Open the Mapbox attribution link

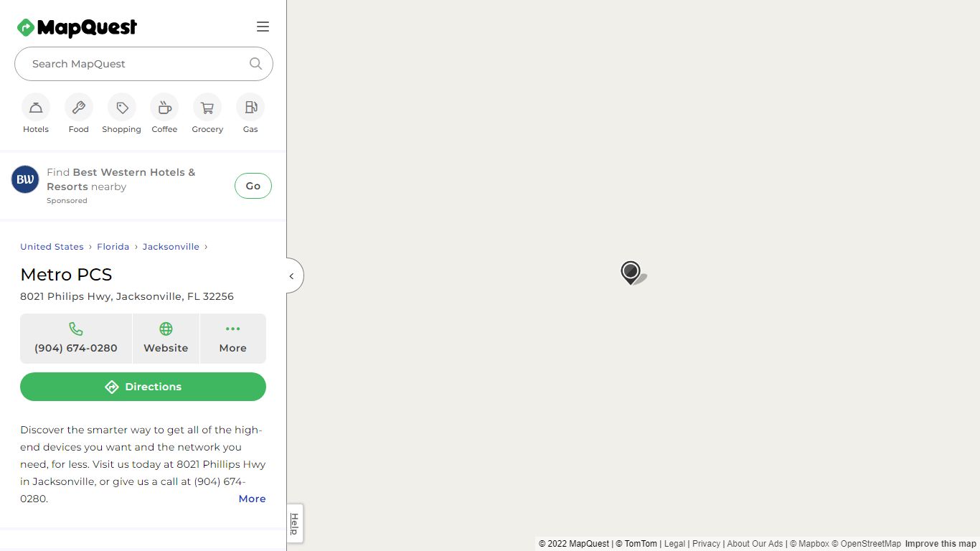809,544
